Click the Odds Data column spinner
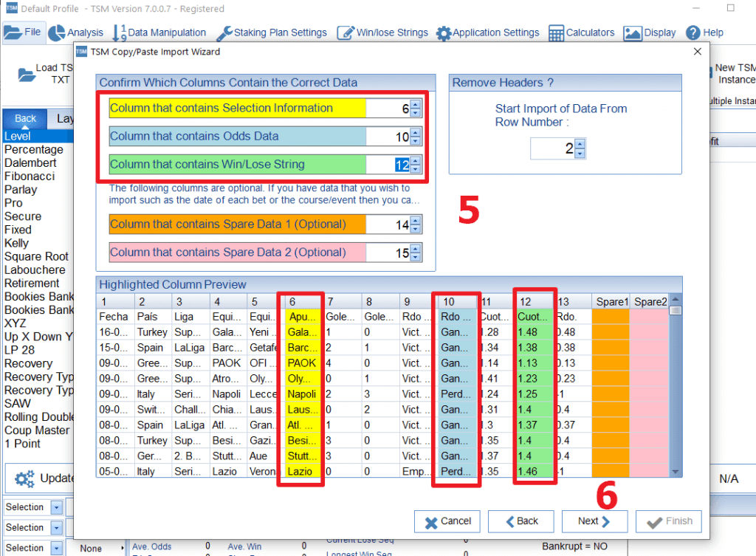The height and width of the screenshot is (556, 756). click(416, 137)
